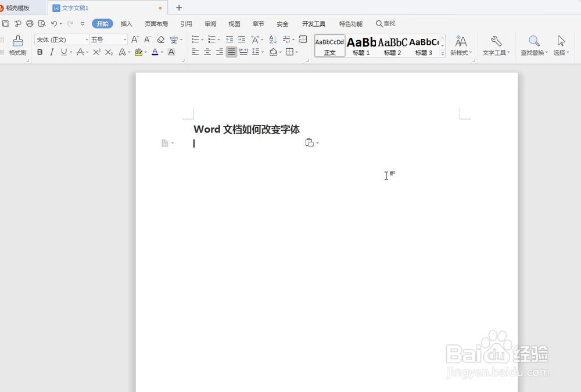This screenshot has width=581, height=392.
Task: Click the character shading A icon
Action: coord(171,52)
